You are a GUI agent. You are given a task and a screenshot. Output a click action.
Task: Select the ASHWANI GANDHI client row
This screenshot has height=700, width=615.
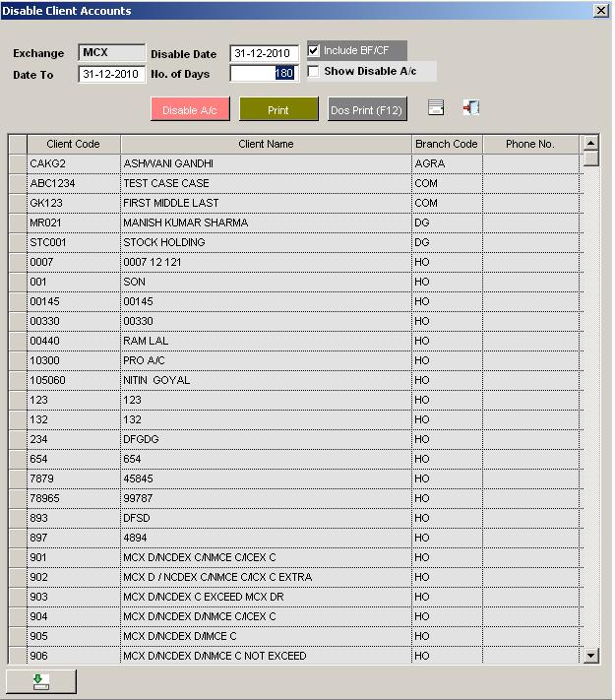[x=266, y=163]
